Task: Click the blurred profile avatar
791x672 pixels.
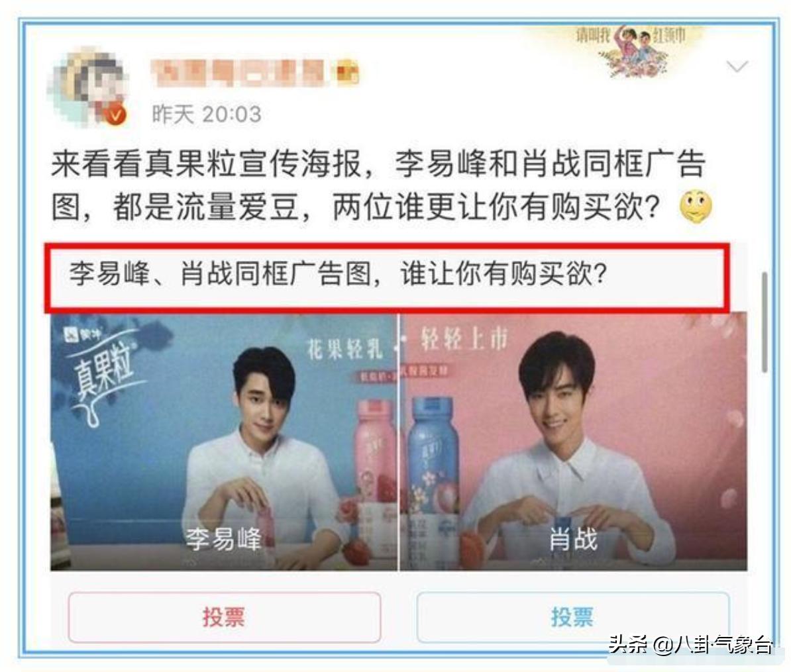Action: coord(87,87)
